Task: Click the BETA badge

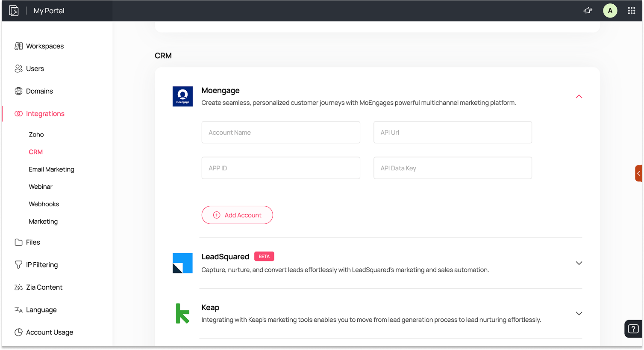Action: [x=264, y=256]
